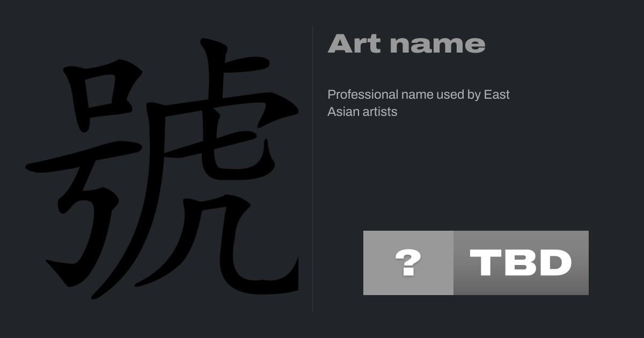The width and height of the screenshot is (644, 338).
Task: Open the 'Art name' title heading
Action: tap(406, 44)
